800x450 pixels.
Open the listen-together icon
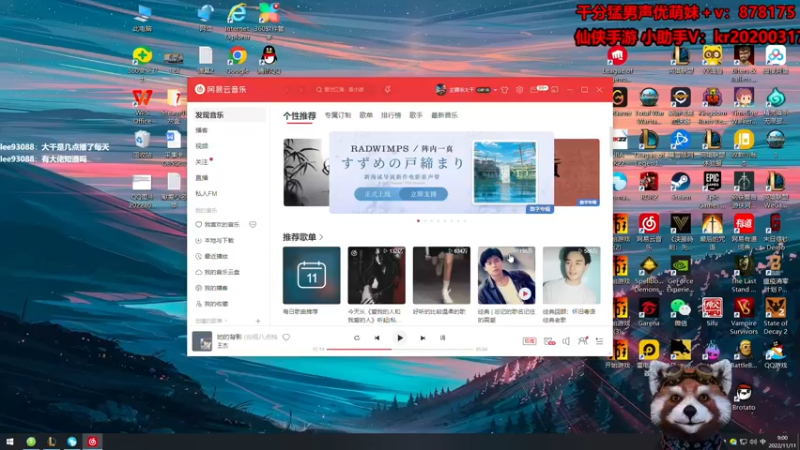point(583,341)
